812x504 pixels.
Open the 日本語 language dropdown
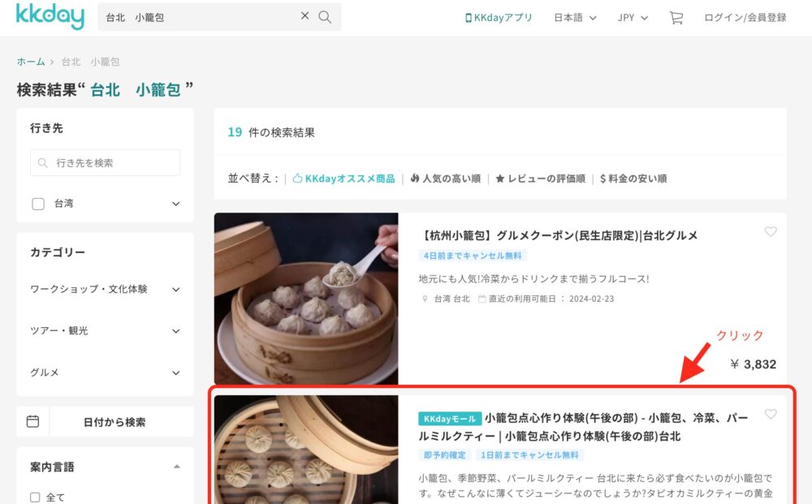pos(575,17)
